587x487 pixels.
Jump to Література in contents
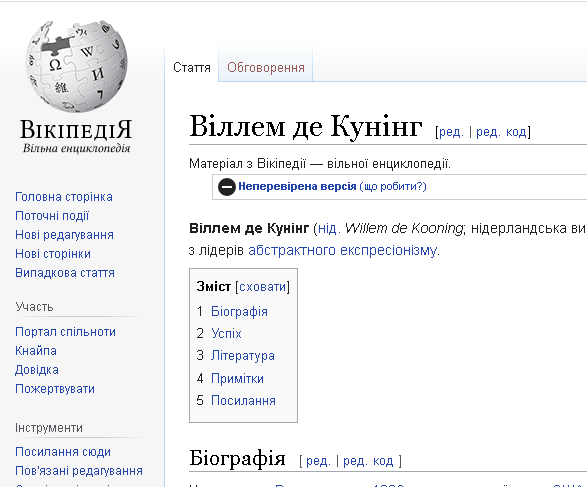pos(243,356)
